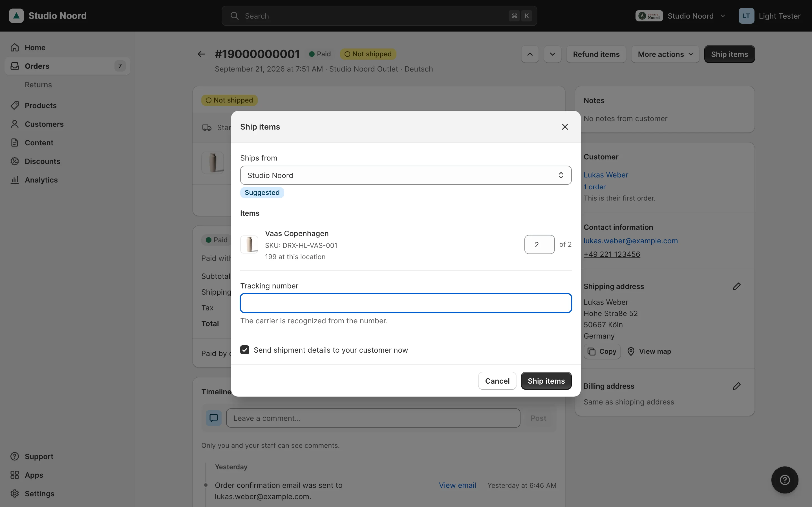812x507 pixels.
Task: Go to previous order with up chevron
Action: click(x=530, y=54)
